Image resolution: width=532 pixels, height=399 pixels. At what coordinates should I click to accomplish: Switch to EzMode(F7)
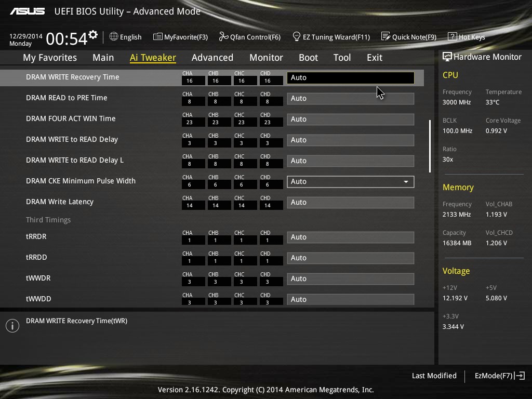click(500, 376)
